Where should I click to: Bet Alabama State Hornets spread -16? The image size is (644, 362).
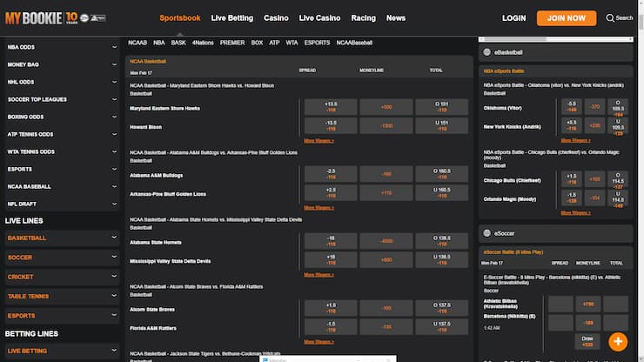point(331,241)
